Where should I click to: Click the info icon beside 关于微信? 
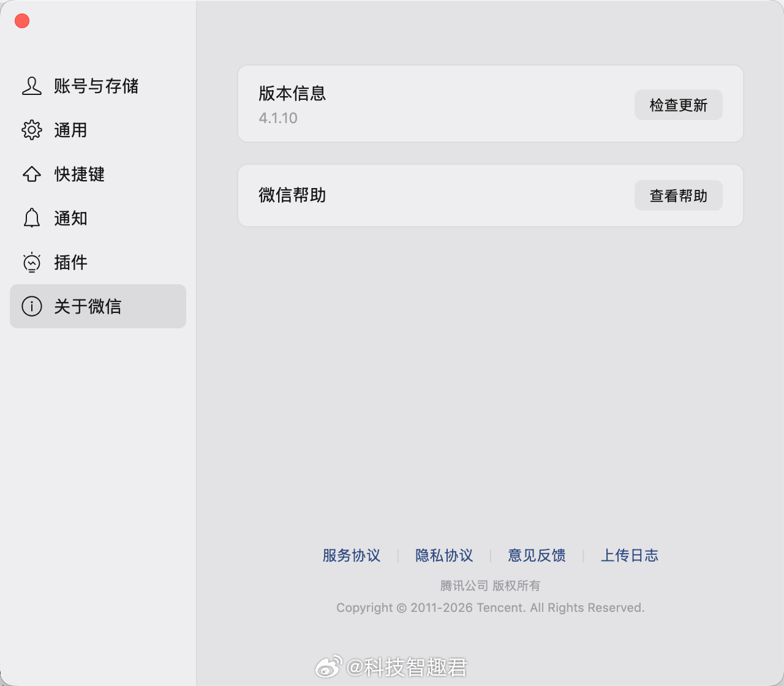(32, 306)
